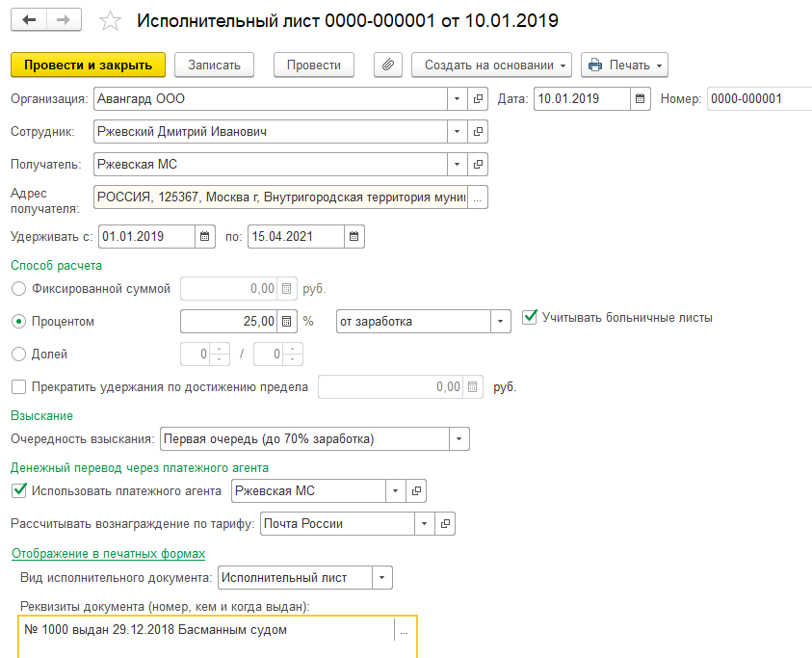
Task: Open the Получатель record with the open-form icon
Action: (478, 164)
